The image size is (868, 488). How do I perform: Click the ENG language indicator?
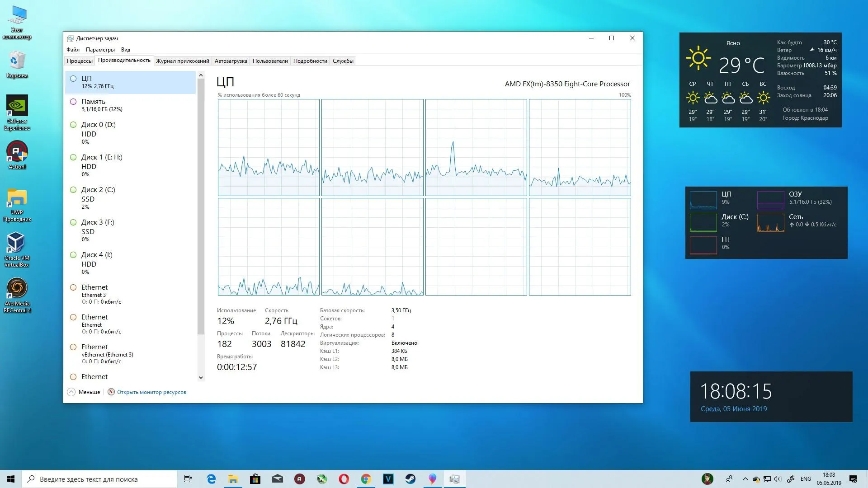coord(806,479)
